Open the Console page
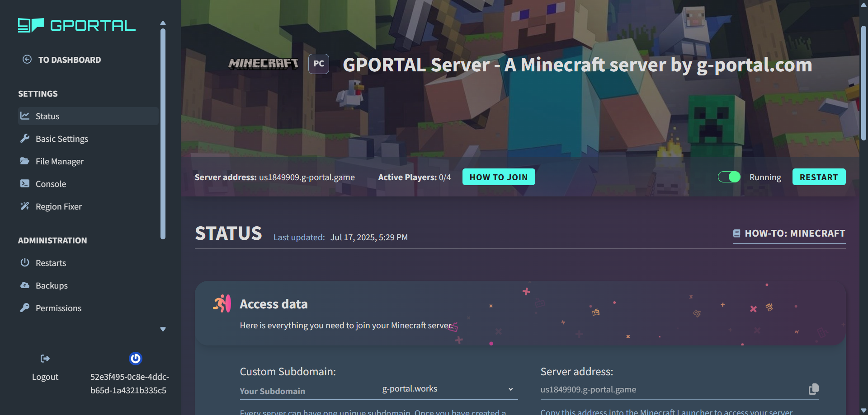 point(51,184)
